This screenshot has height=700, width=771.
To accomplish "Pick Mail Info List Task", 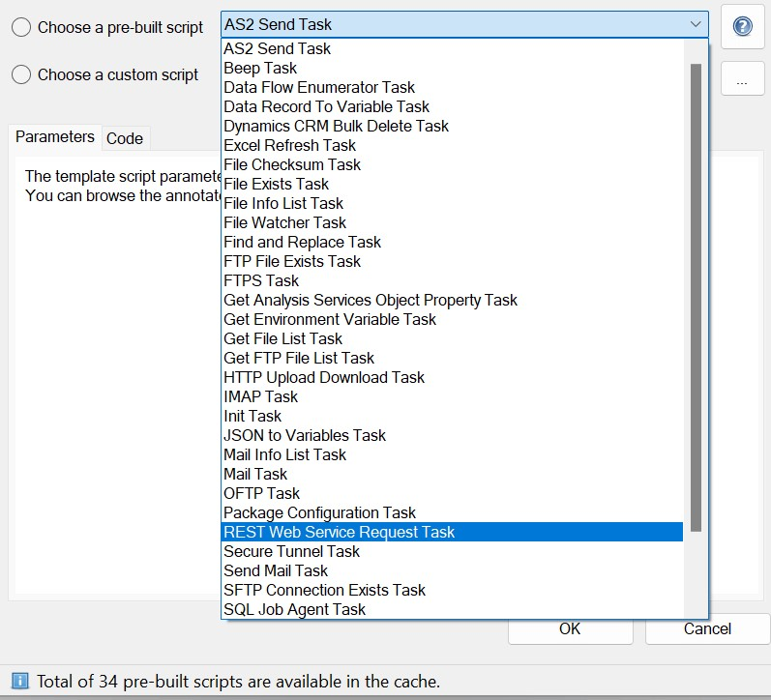I will pos(452,454).
